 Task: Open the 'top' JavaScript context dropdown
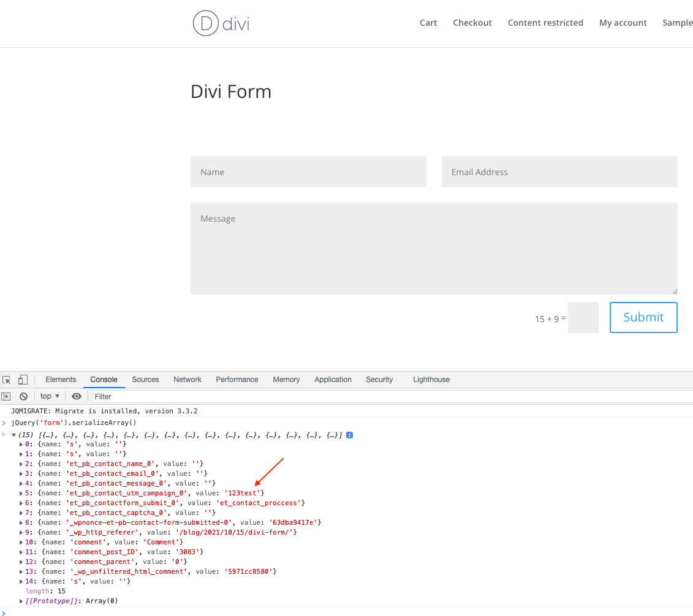[x=50, y=396]
